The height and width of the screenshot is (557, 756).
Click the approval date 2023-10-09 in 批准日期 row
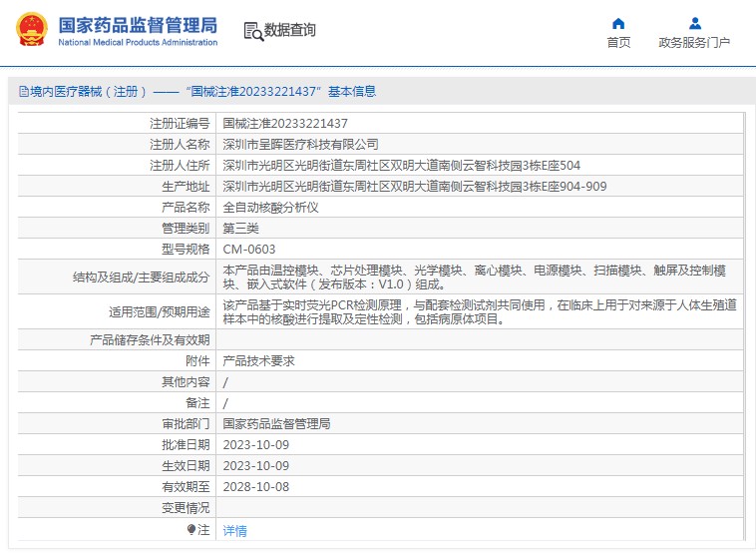pyautogui.click(x=256, y=444)
